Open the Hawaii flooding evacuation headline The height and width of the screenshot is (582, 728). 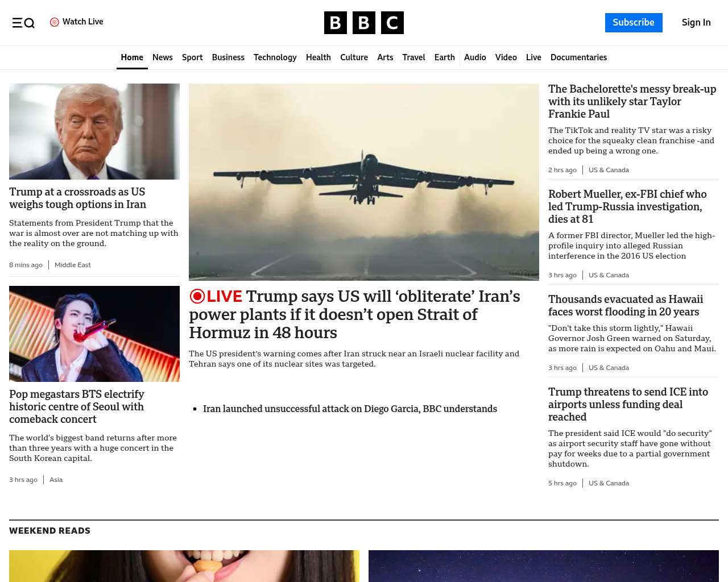pyautogui.click(x=626, y=306)
